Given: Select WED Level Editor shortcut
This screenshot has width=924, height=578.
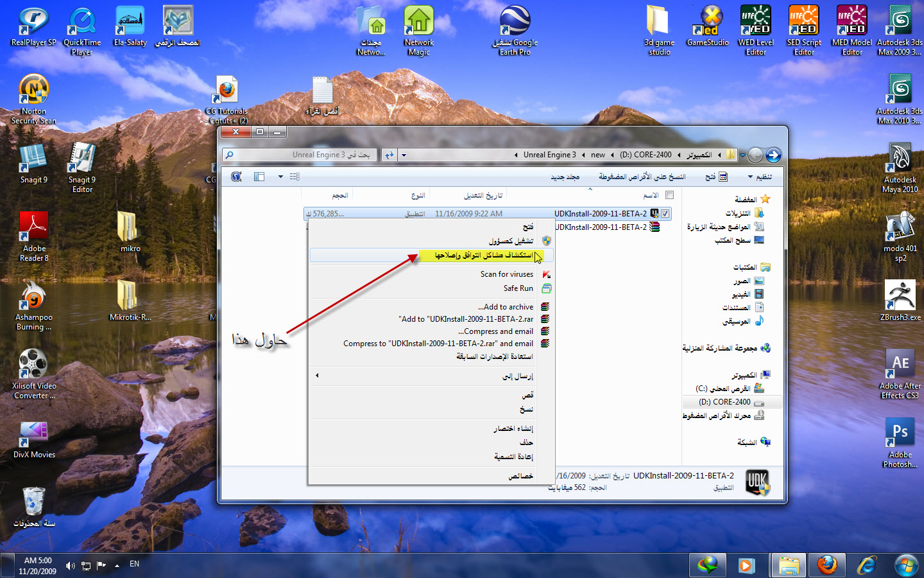Looking at the screenshot, I should (756, 31).
